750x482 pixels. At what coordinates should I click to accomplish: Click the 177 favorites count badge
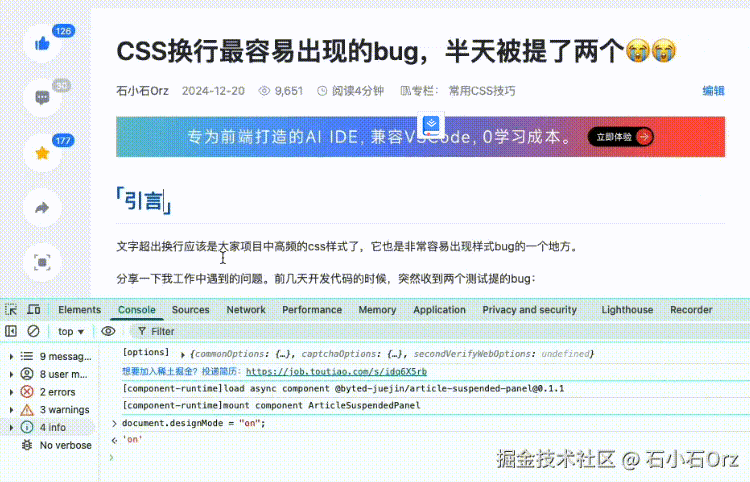[64, 141]
